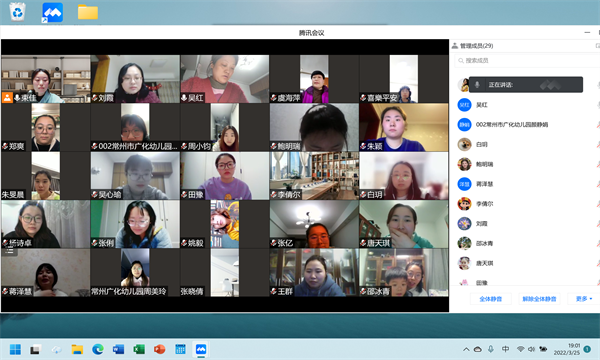
Task: Switch to Tencent Meeting taskbar icon
Action: pos(201,349)
